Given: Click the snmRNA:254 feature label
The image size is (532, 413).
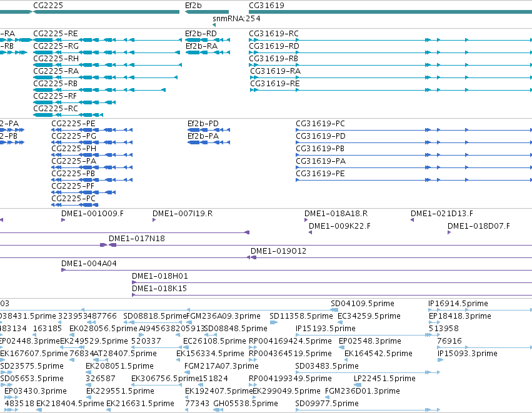Looking at the screenshot, I should [236, 19].
